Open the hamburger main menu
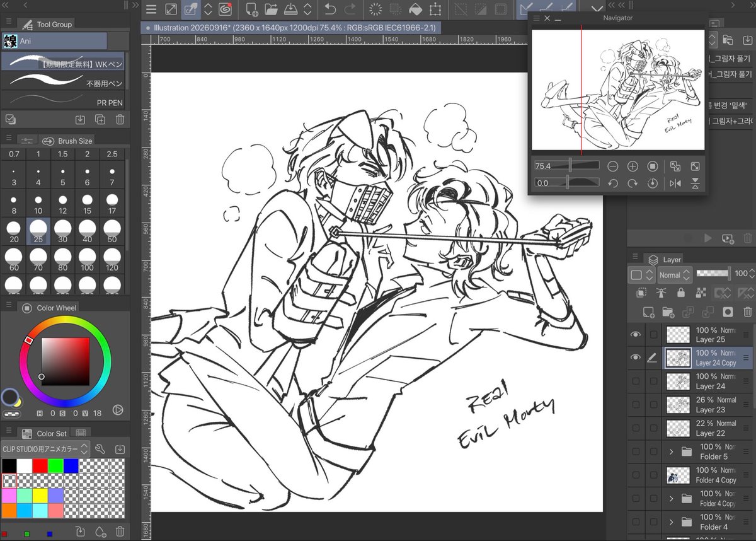 (x=151, y=9)
